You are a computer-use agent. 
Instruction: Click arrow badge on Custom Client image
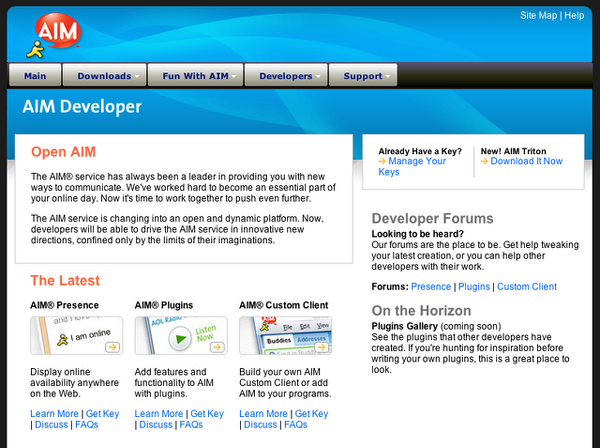(321, 347)
